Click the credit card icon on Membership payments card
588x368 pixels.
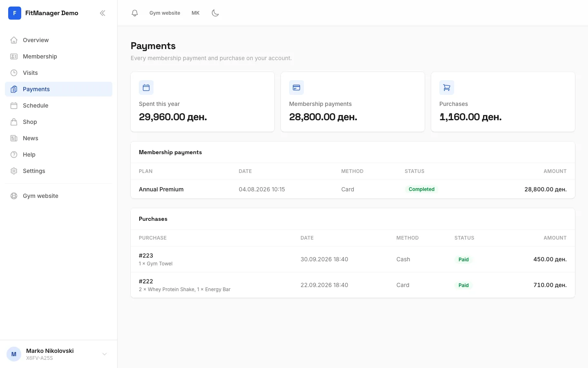[x=296, y=88]
